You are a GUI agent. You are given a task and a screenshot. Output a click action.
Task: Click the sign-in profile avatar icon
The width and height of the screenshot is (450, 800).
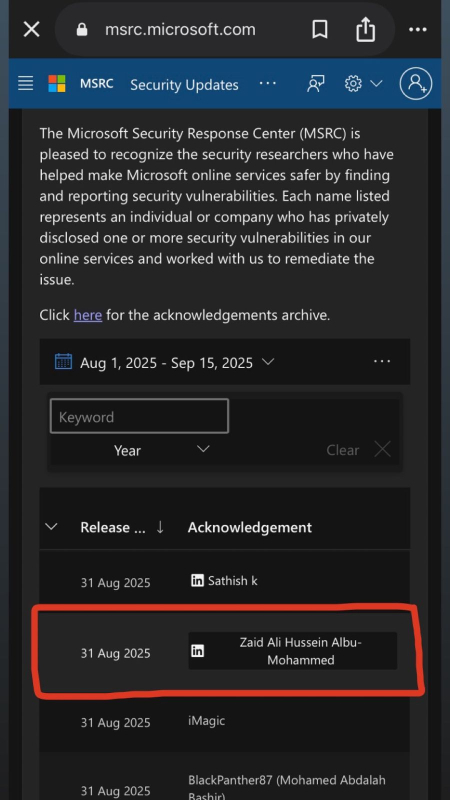coord(416,83)
